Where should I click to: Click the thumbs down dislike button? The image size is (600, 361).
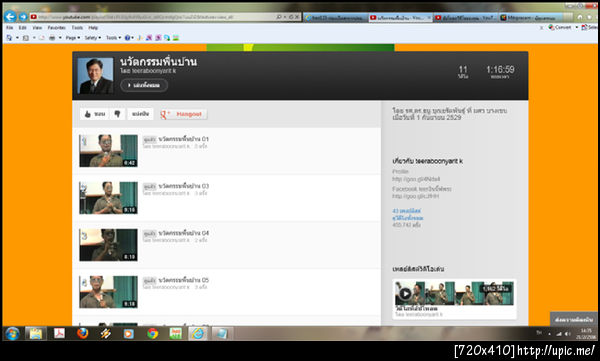[x=117, y=114]
